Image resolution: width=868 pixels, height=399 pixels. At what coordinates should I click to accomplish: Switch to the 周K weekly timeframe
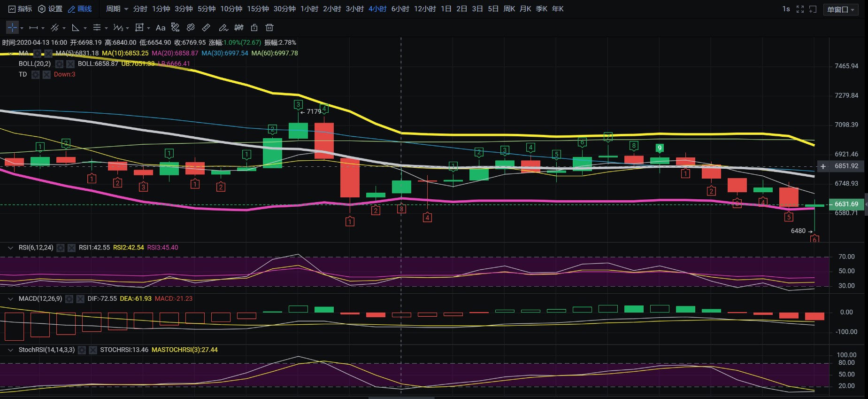(509, 9)
